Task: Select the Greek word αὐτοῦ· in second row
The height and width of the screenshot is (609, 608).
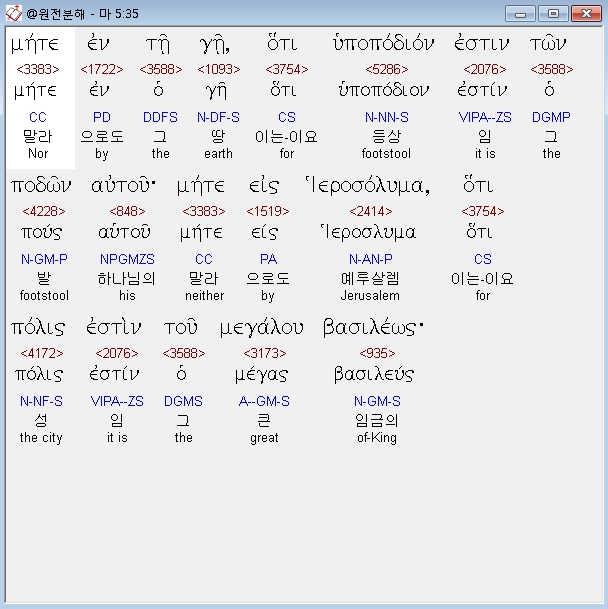Action: tap(123, 186)
